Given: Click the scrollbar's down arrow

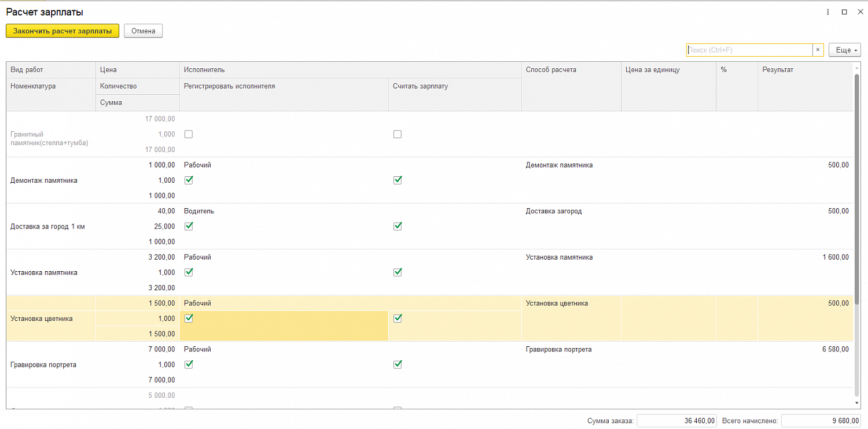Looking at the screenshot, I should tap(857, 402).
